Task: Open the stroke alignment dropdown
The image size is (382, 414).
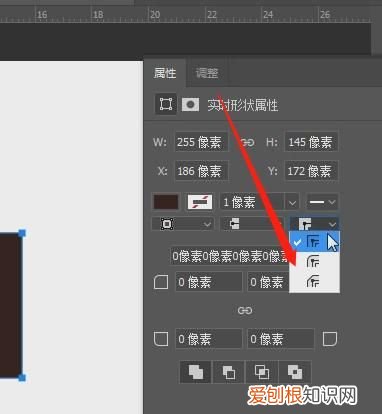Action: coord(182,224)
